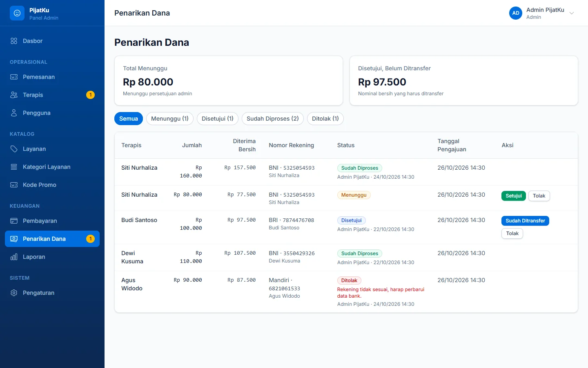Click the Pengaturan gear icon
Image resolution: width=588 pixels, height=368 pixels.
(x=14, y=293)
